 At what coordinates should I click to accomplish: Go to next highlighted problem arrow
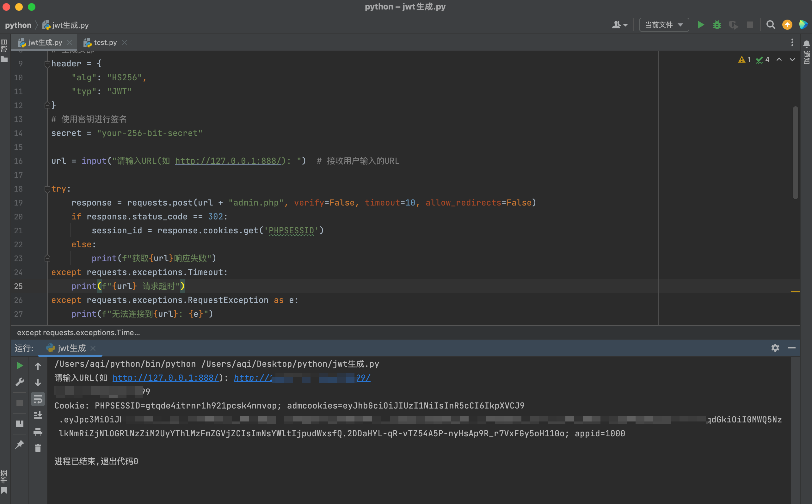tap(792, 60)
